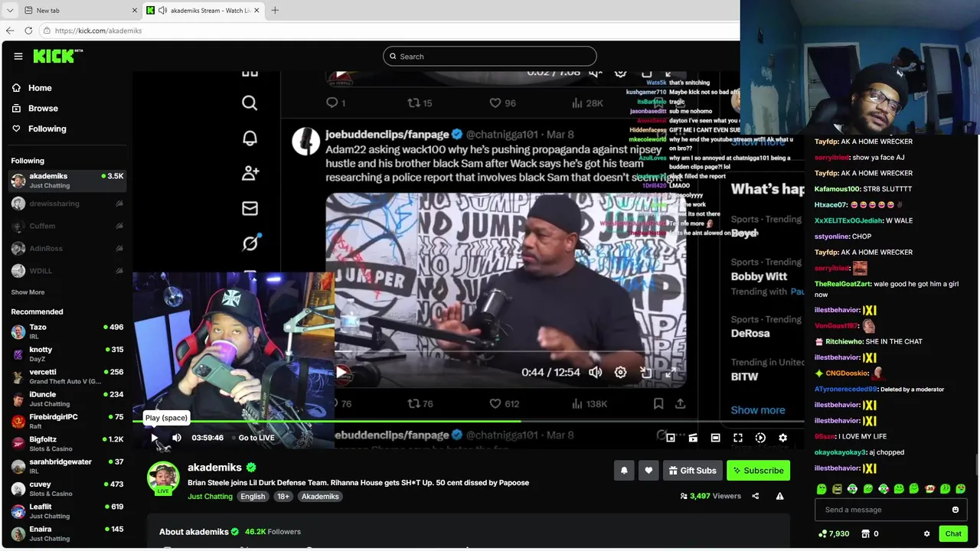
Task: Open chat settings gear
Action: coord(926,533)
